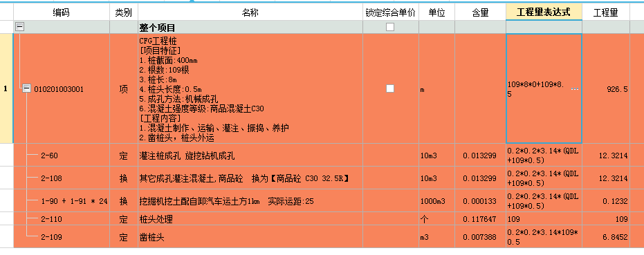Select the 工程量 column header

[606, 12]
